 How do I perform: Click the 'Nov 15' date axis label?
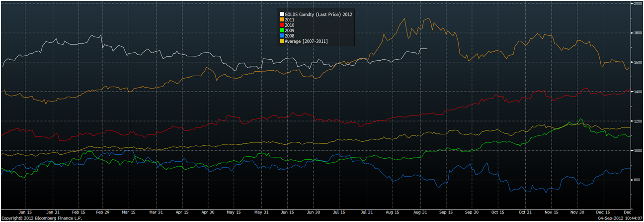(x=551, y=212)
